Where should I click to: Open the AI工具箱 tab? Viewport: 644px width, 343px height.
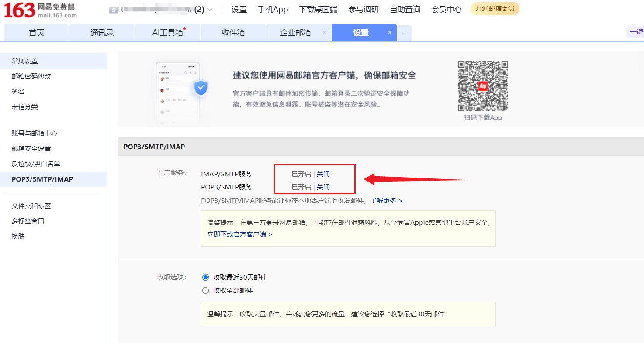(167, 33)
